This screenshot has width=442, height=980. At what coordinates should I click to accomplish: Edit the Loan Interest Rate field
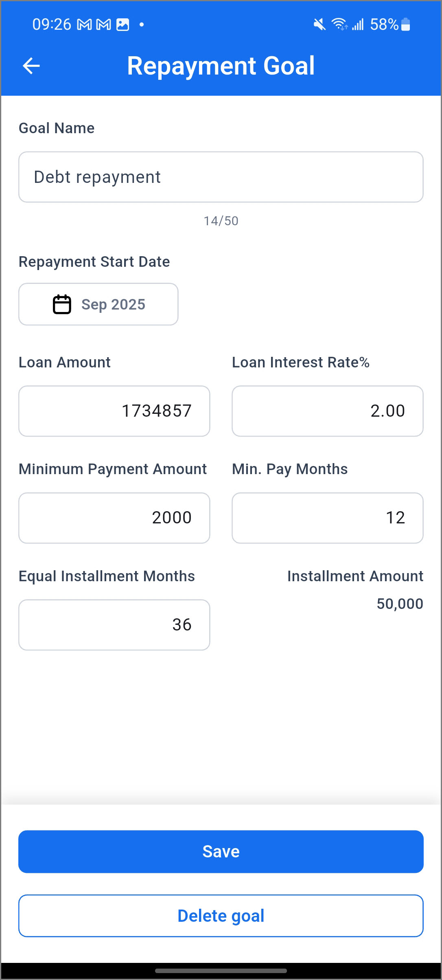[x=328, y=411]
